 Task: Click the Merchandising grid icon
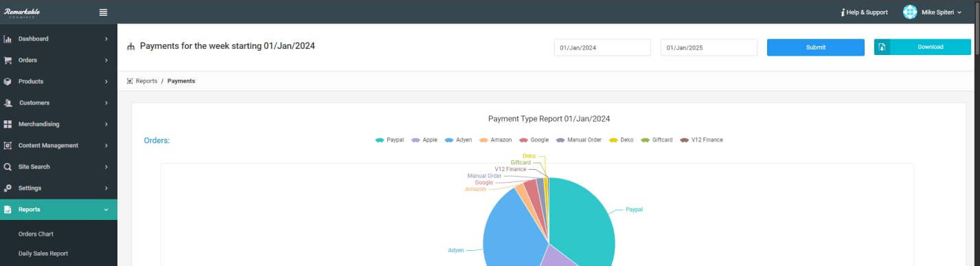pyautogui.click(x=8, y=124)
